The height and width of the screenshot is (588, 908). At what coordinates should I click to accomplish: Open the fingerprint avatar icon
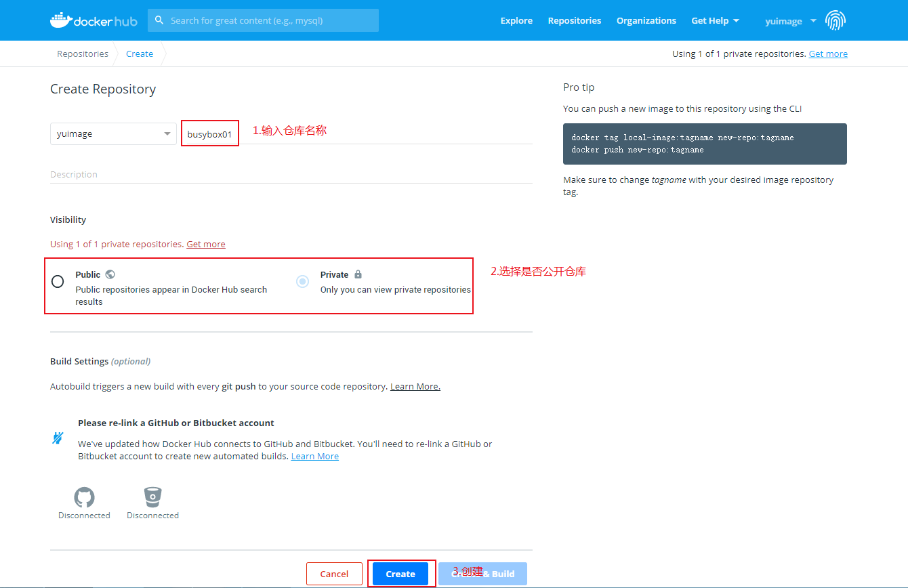click(x=835, y=20)
